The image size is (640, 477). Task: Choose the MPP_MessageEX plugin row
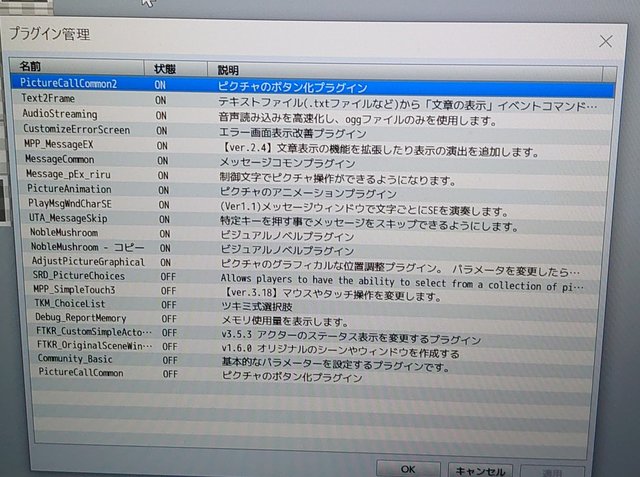[x=313, y=147]
